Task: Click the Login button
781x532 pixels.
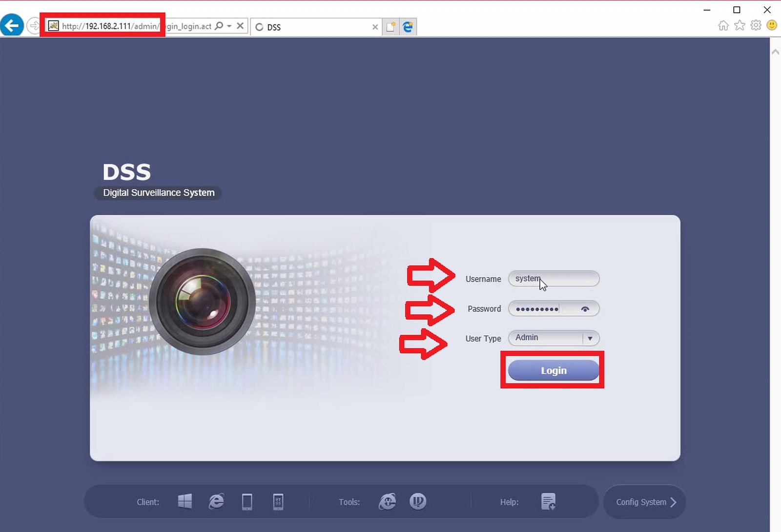Action: (554, 370)
